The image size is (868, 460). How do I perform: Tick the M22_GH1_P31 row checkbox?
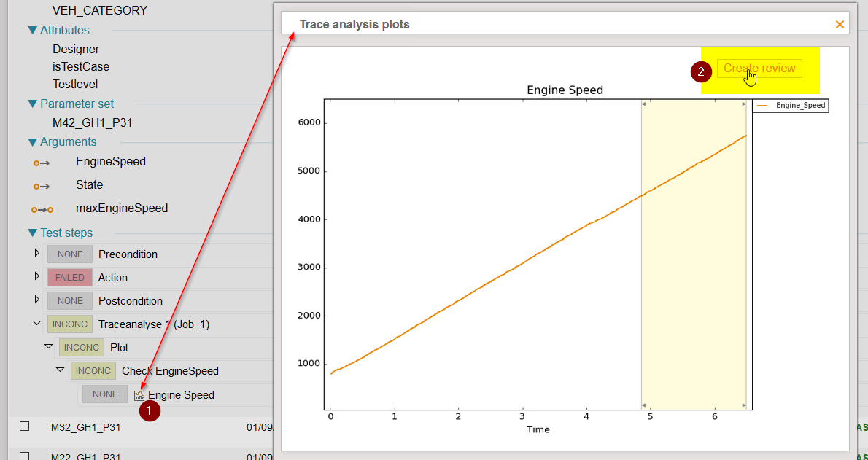[x=25, y=456]
